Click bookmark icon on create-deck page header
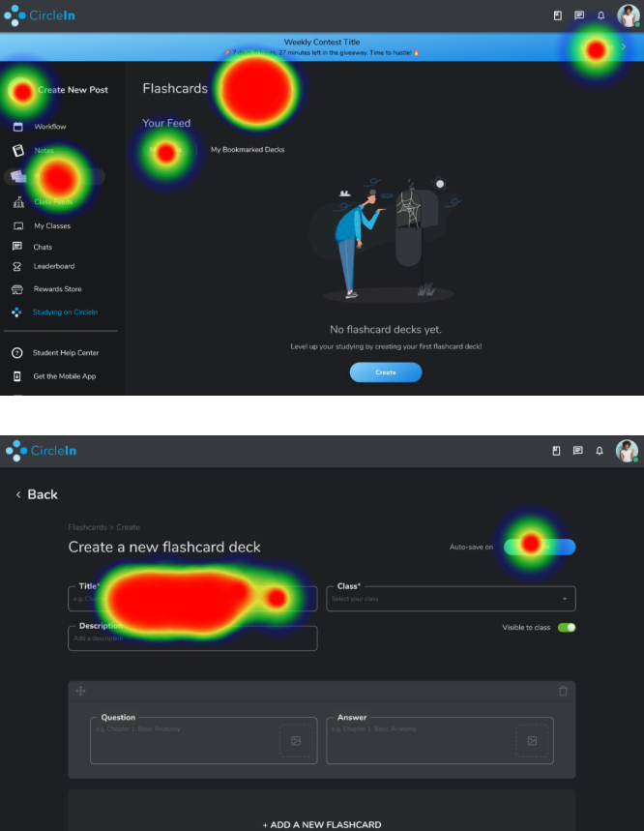The image size is (644, 831). 556,451
